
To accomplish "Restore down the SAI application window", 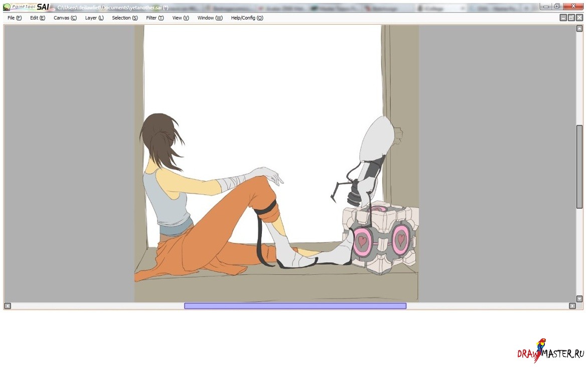I will coord(557,7).
